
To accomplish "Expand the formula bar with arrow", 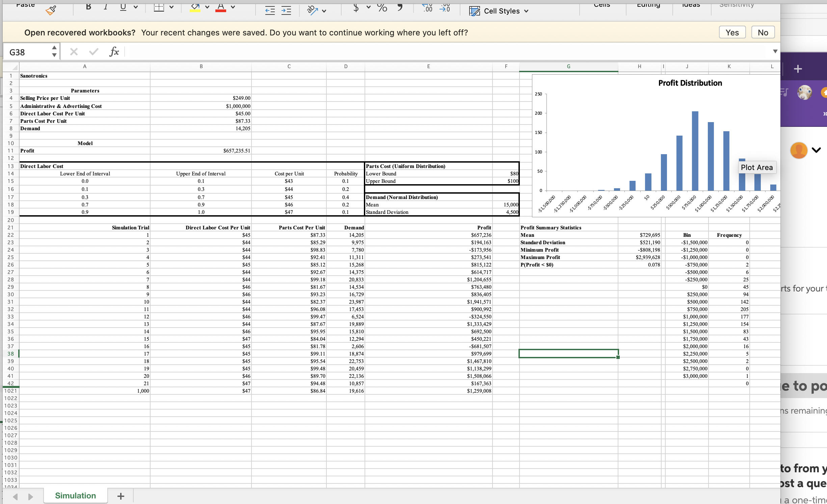I will pyautogui.click(x=775, y=51).
